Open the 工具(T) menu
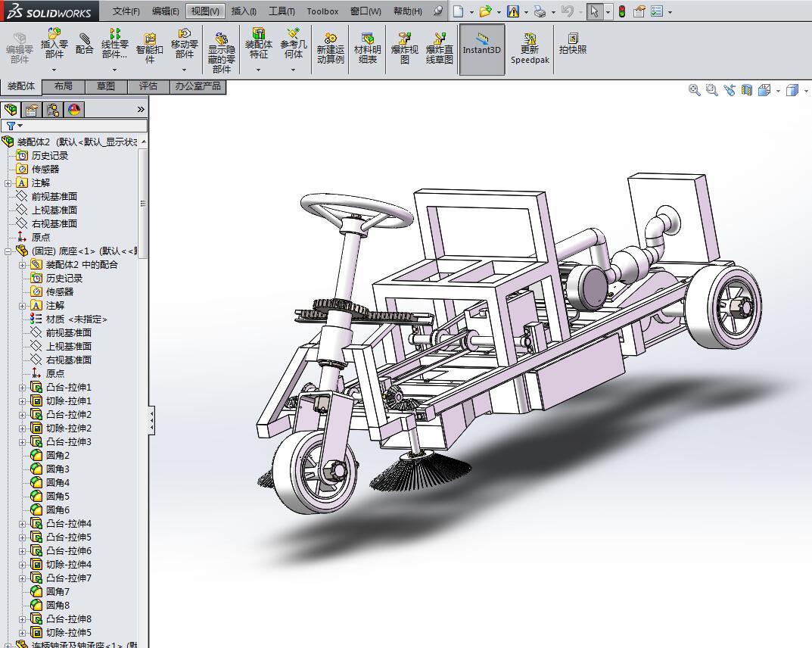Screen dimensions: 812x648 [x=282, y=11]
